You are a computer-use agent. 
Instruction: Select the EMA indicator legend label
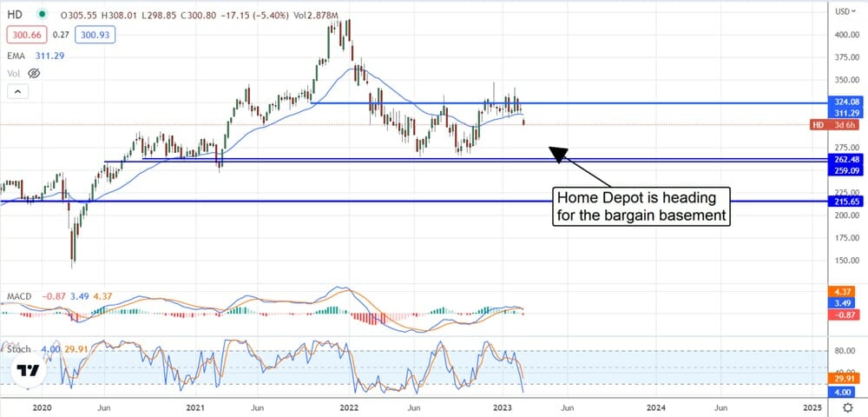14,56
